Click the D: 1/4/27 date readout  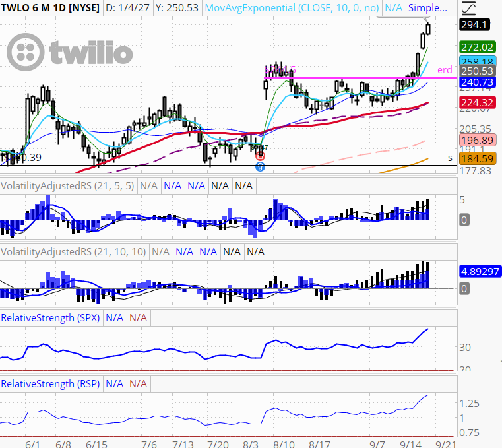tap(127, 8)
